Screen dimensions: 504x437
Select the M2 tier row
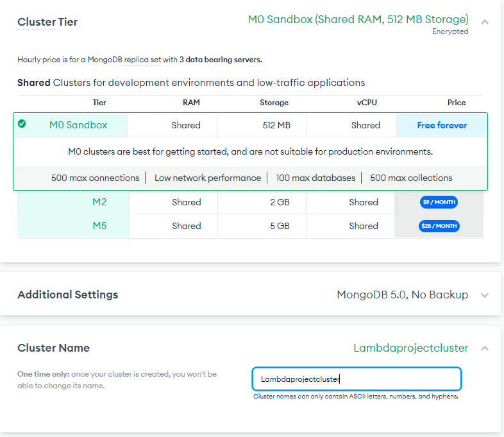click(250, 202)
